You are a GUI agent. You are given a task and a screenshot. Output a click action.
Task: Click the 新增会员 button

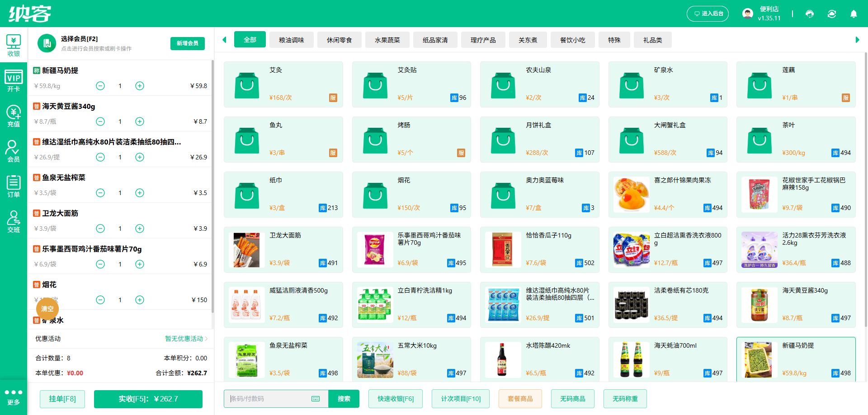(x=188, y=43)
